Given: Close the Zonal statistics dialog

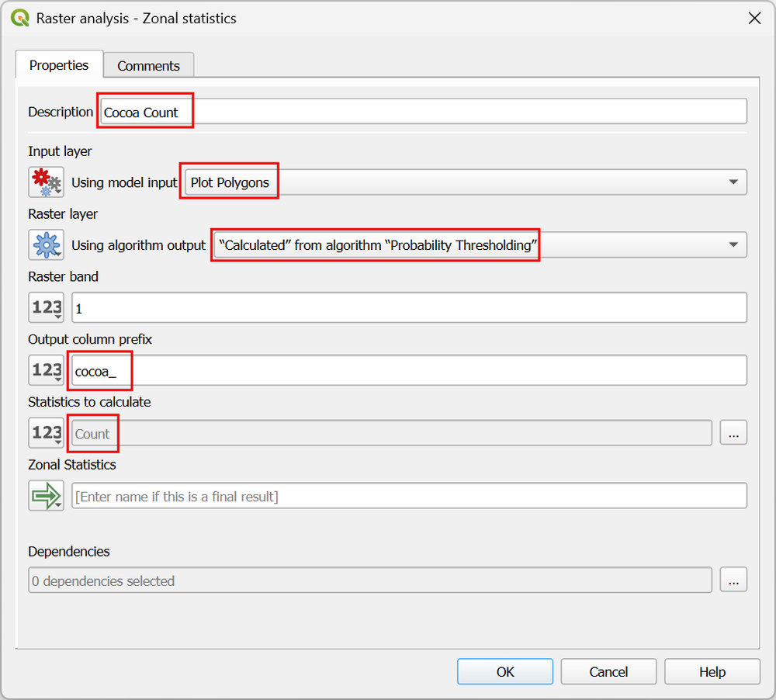Looking at the screenshot, I should pyautogui.click(x=754, y=19).
